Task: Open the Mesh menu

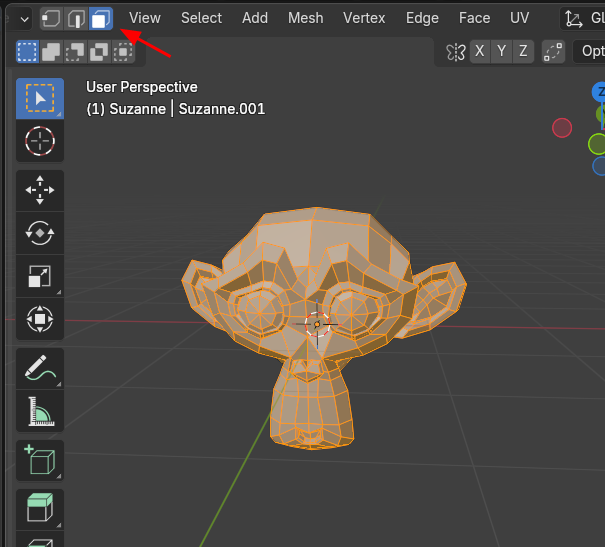Action: 306,18
